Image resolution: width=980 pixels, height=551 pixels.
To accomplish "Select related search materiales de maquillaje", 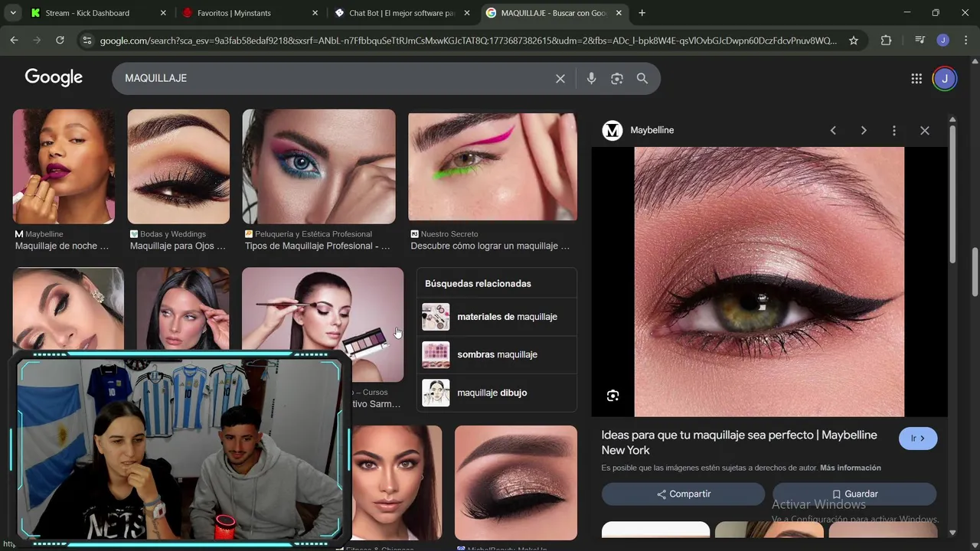I will click(496, 317).
